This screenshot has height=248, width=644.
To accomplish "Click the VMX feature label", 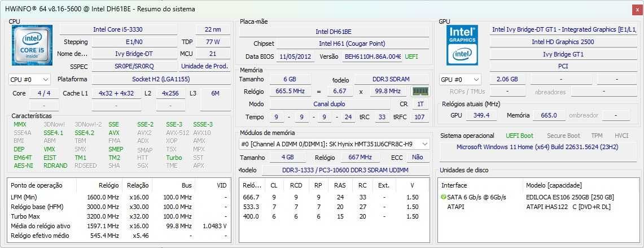I will [x=49, y=149].
